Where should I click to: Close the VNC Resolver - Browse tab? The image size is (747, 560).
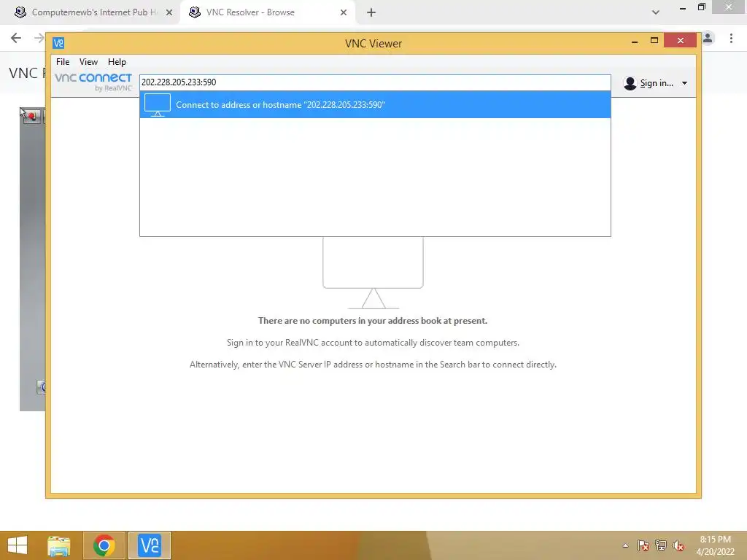(x=344, y=13)
